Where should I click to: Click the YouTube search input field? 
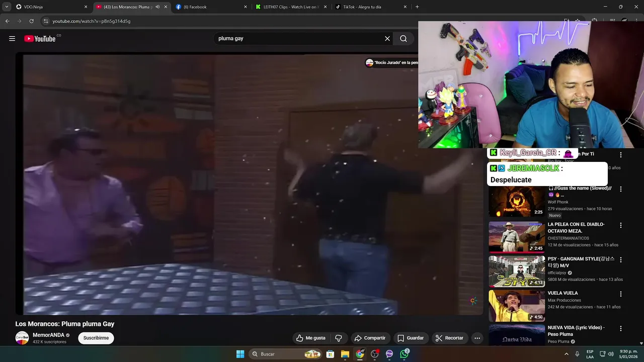click(299, 39)
